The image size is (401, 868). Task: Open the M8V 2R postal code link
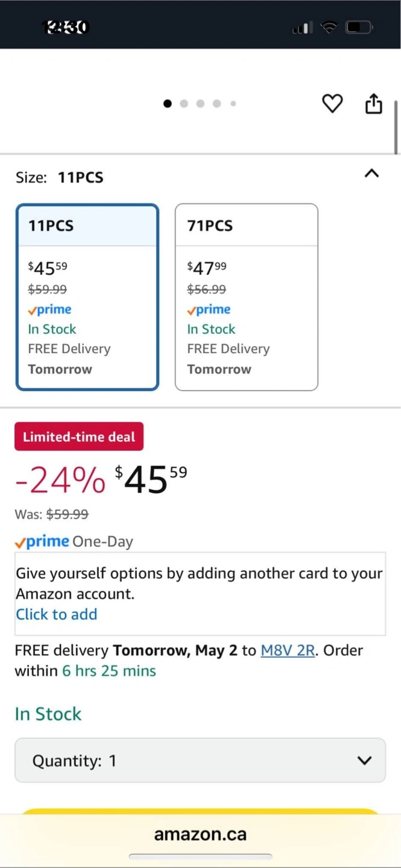click(288, 651)
